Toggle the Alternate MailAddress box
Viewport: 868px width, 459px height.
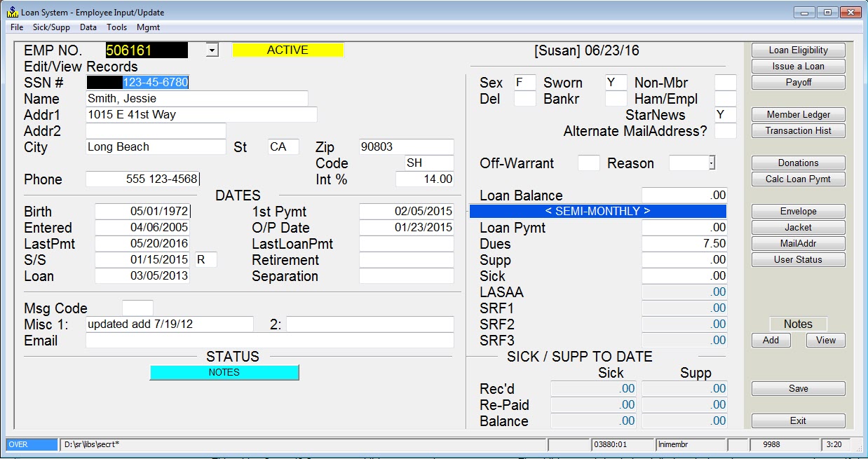(x=725, y=131)
